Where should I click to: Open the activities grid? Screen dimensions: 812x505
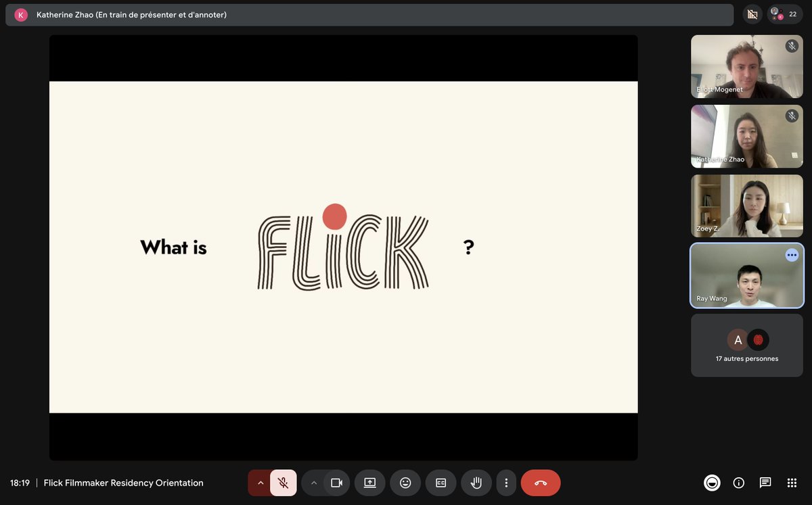(x=792, y=483)
